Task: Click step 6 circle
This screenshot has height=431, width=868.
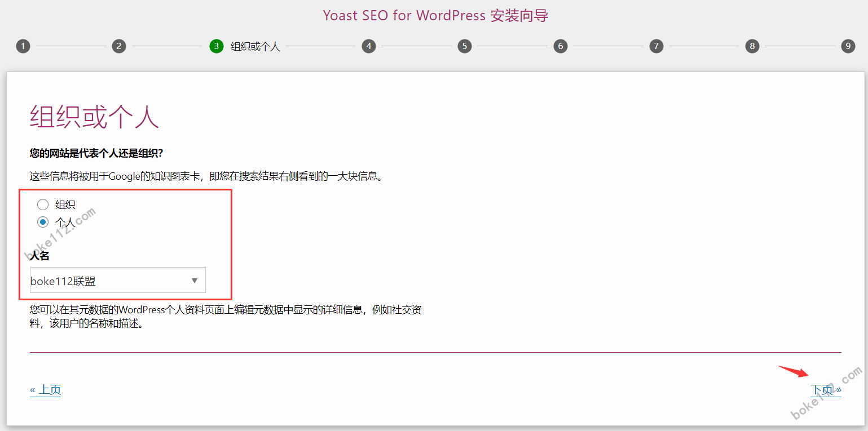Action: [x=561, y=46]
